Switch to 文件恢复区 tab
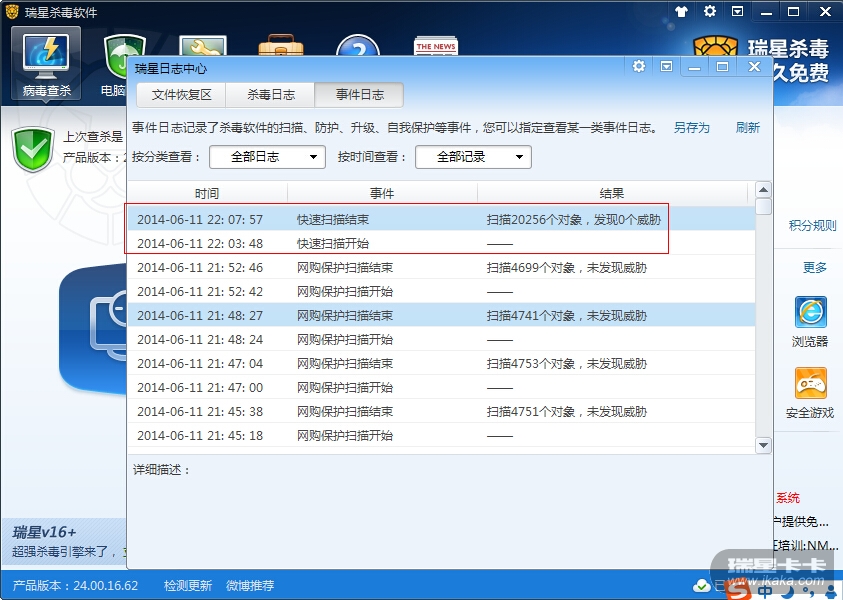This screenshot has height=600, width=843. coord(181,95)
